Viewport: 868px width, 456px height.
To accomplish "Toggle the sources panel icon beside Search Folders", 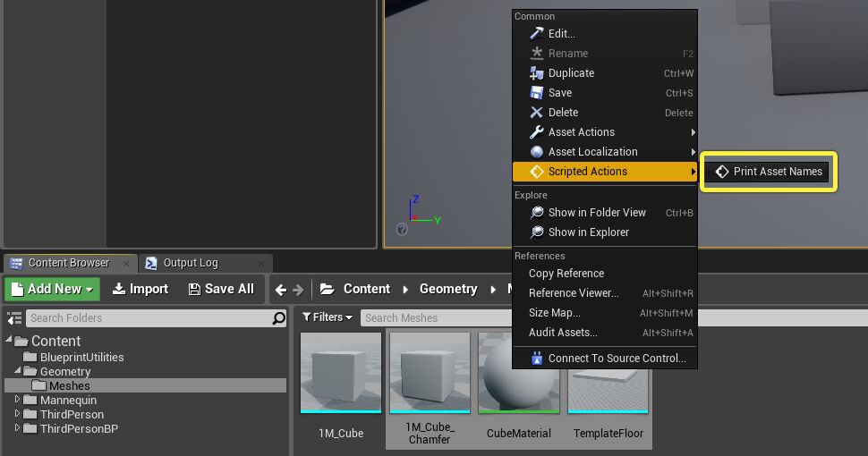I will tap(14, 318).
